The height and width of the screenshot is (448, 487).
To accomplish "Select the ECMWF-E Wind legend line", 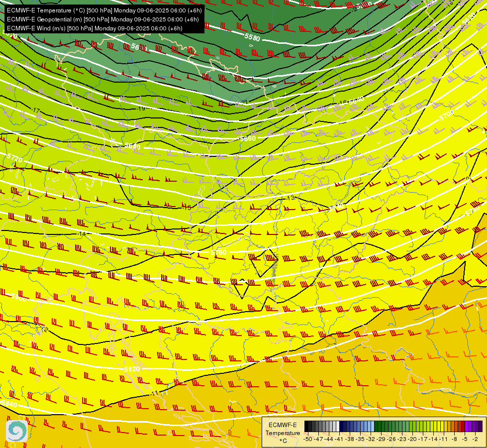I will [x=95, y=28].
